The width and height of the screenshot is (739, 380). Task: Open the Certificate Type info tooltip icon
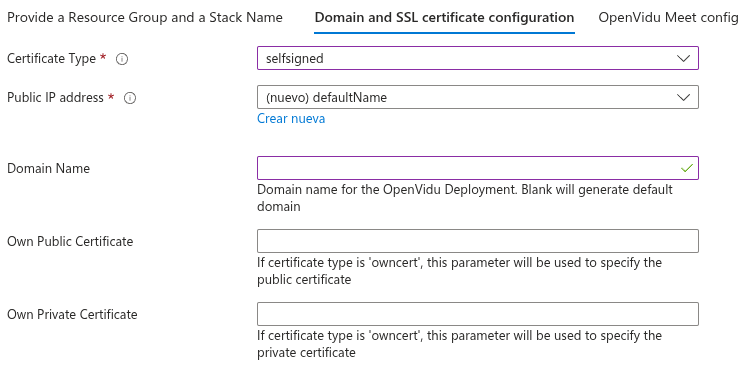point(122,59)
